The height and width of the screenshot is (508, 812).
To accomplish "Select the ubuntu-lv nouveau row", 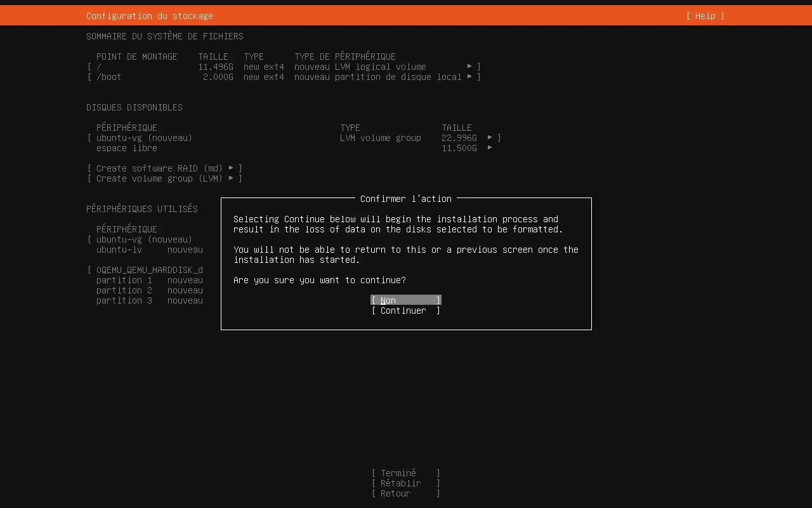I will click(150, 250).
